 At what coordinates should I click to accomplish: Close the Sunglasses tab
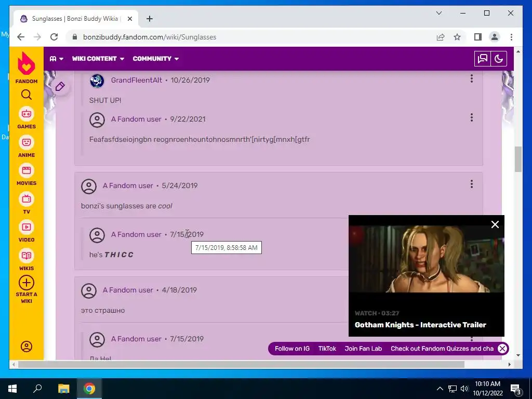coord(129,19)
